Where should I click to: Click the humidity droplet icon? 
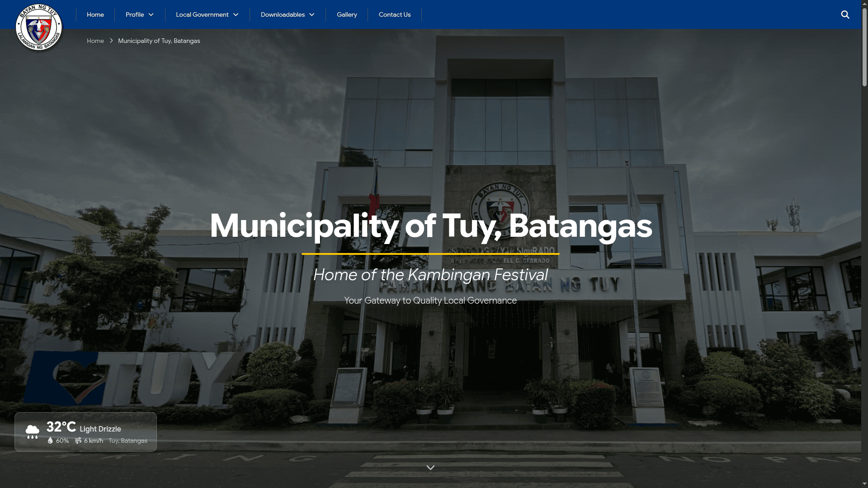tap(50, 441)
